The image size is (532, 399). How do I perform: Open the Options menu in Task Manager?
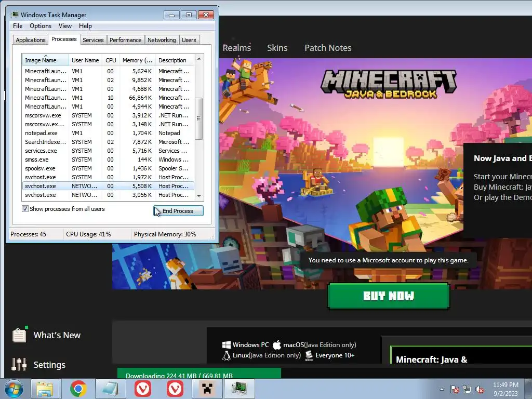pos(41,26)
